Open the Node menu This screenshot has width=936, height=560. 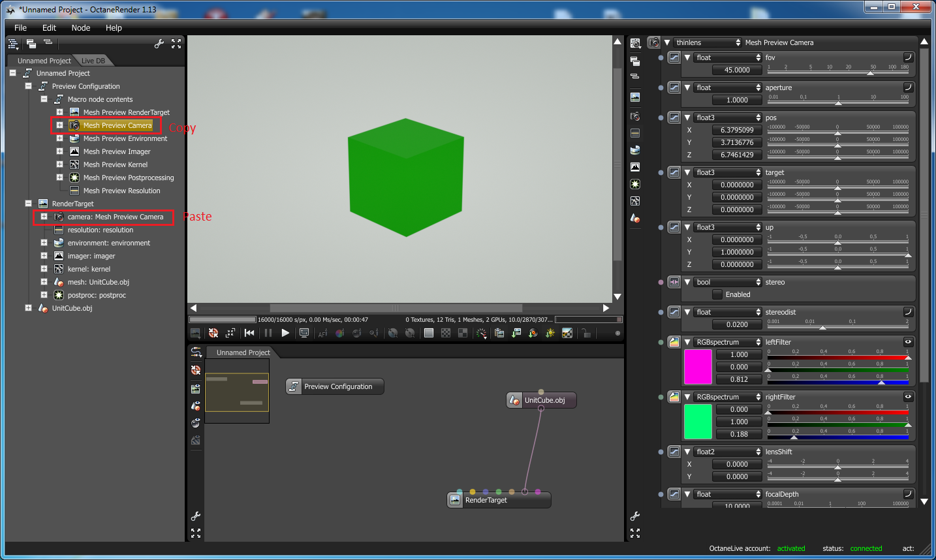[x=81, y=27]
